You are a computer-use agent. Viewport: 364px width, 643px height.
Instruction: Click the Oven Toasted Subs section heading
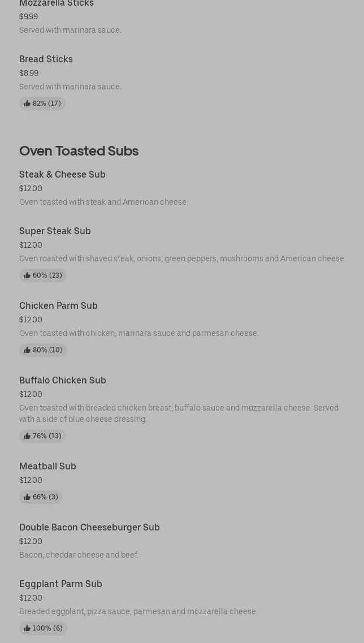tap(79, 150)
